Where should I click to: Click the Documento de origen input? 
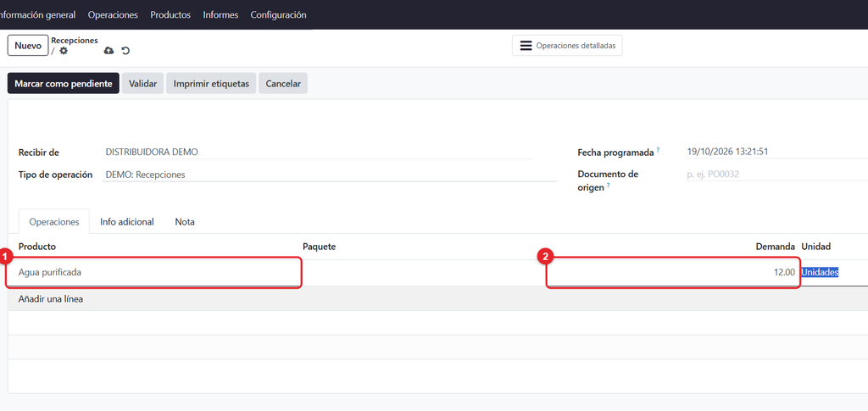776,175
